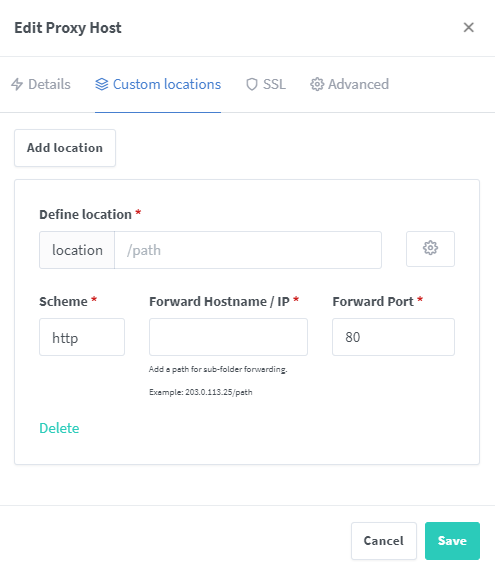Click the lightning bolt Details icon
495x573 pixels.
pyautogui.click(x=17, y=84)
